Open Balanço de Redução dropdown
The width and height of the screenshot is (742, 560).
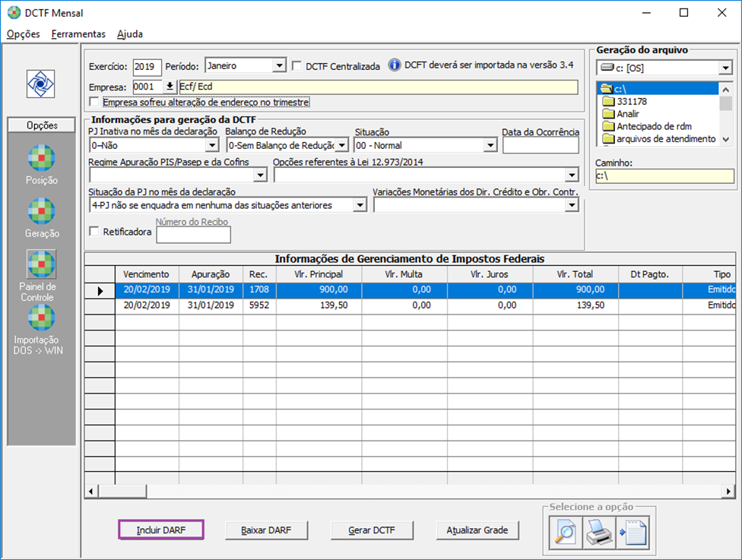click(x=341, y=145)
